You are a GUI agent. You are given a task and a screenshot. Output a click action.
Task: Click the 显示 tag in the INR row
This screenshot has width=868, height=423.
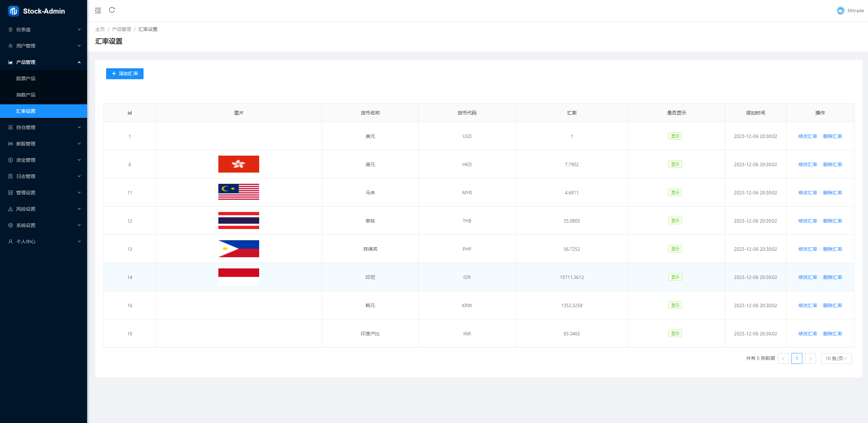point(675,334)
